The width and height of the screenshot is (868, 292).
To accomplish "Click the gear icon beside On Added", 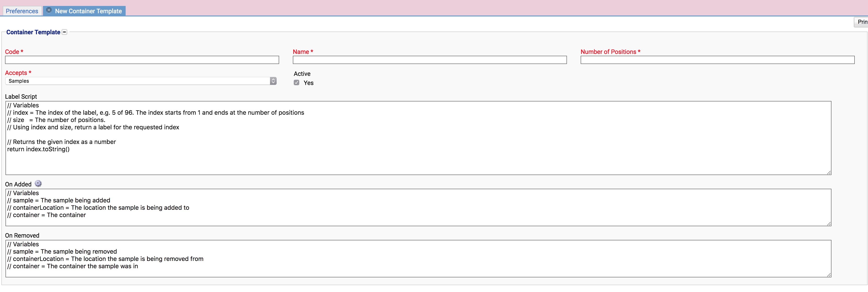I will pos(38,184).
